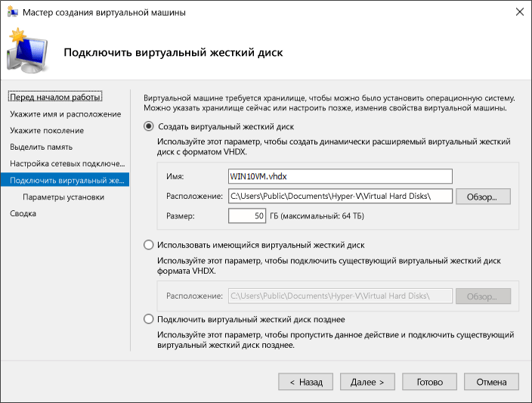The width and height of the screenshot is (532, 403).
Task: Click the virtual machine header image
Action: tap(29, 51)
